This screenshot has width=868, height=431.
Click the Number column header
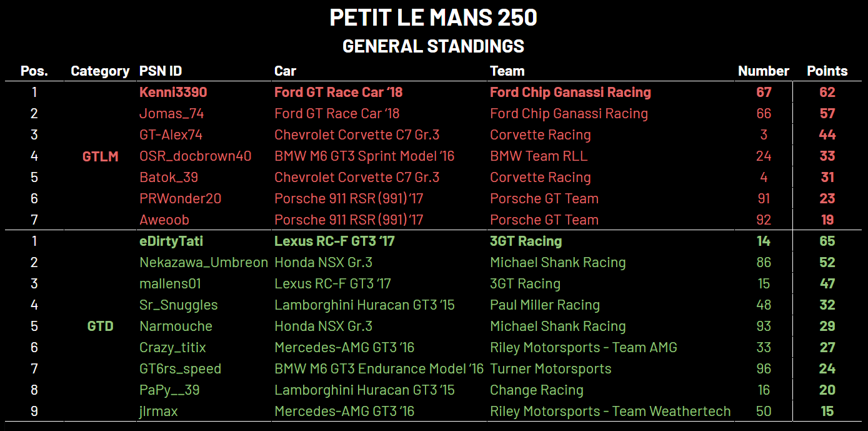coord(764,71)
